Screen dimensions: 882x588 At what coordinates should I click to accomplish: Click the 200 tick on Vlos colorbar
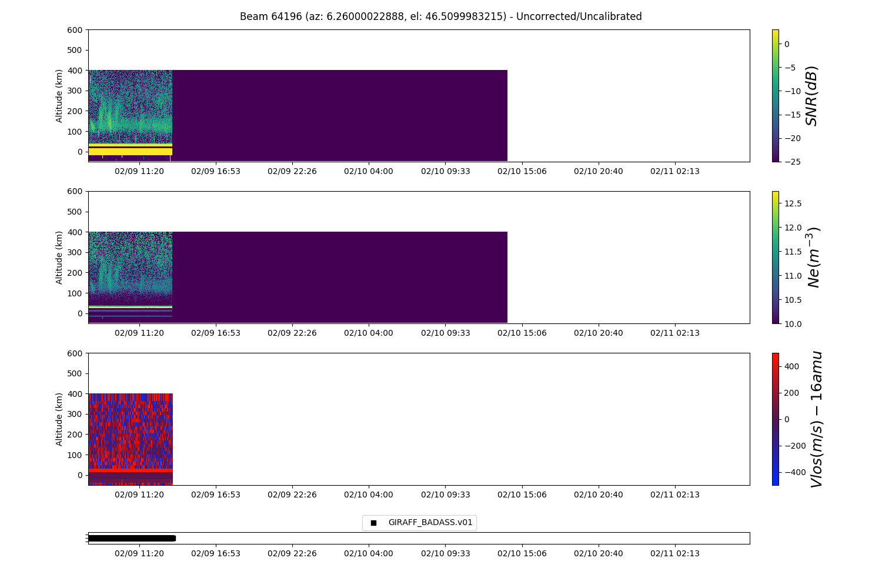(x=791, y=393)
